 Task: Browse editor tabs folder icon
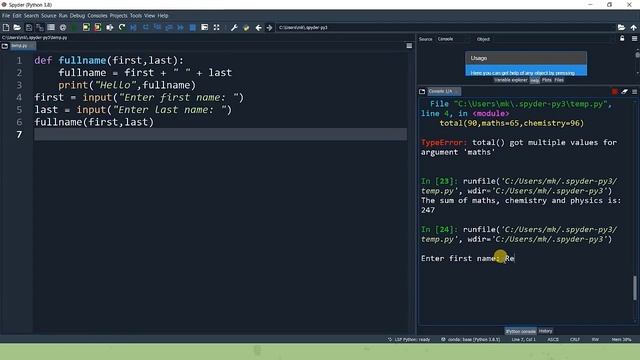[5, 46]
